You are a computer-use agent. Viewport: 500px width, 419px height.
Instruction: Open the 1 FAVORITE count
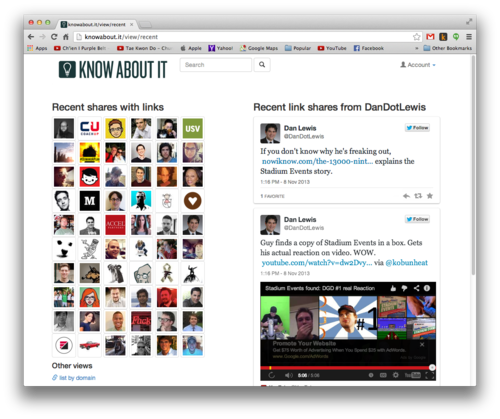tap(272, 196)
